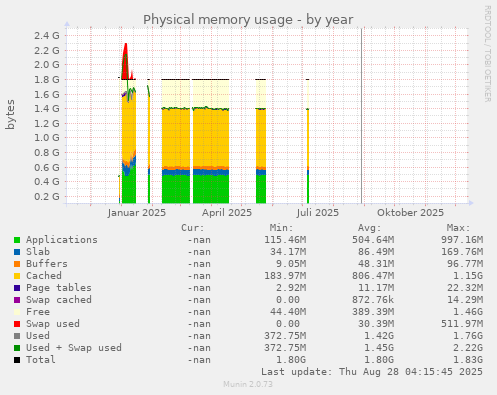497x395 pixels.
Task: Click the Used + Swap used max 2.22G
Action: pyautogui.click(x=468, y=348)
